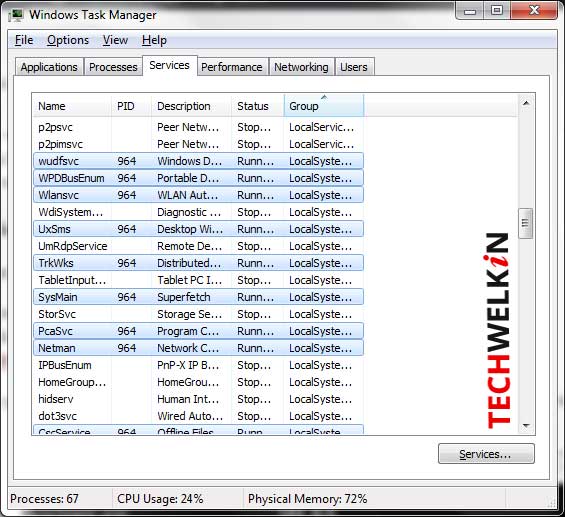
Task: Click Processes: 67 in status bar
Action: point(44,499)
